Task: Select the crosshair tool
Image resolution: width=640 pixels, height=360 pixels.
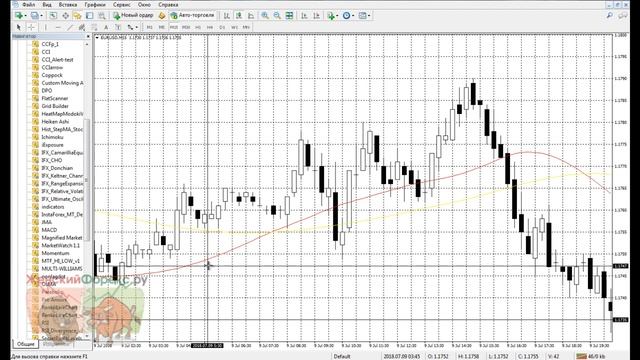Action: [x=31, y=27]
